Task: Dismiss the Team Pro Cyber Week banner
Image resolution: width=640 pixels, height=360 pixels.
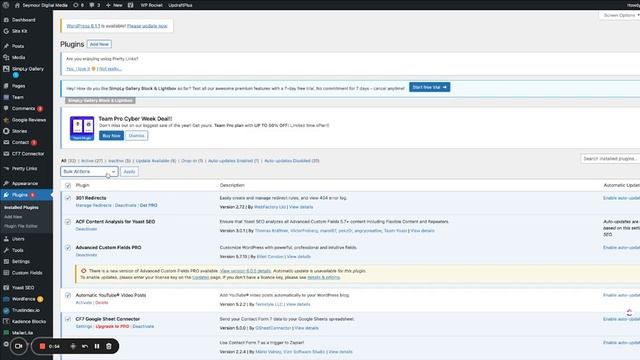Action: click(x=136, y=136)
